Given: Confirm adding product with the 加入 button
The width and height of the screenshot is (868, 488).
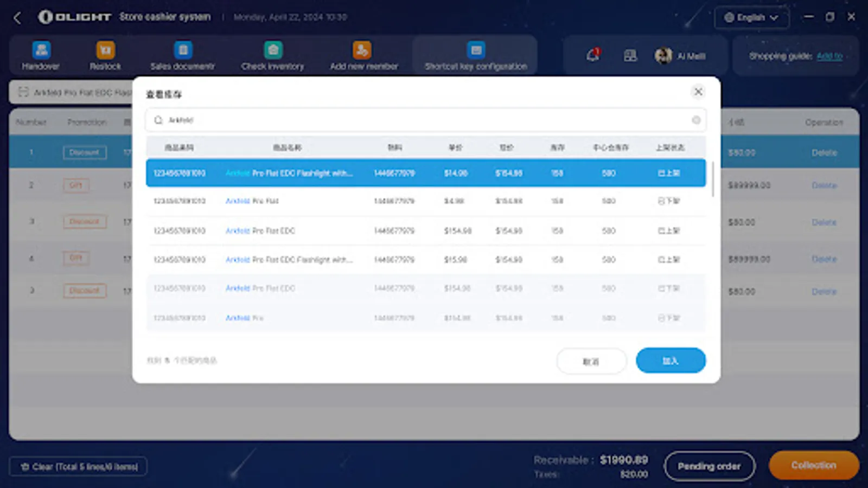Looking at the screenshot, I should [671, 360].
